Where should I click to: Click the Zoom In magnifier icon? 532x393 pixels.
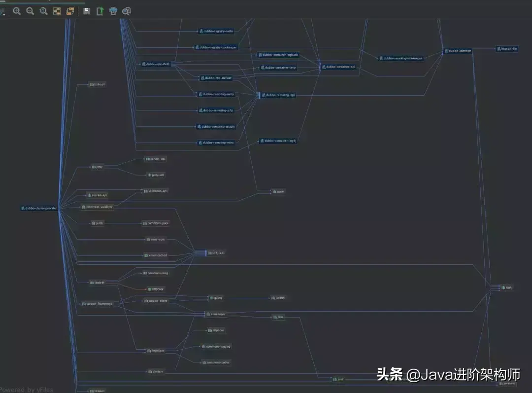click(17, 11)
